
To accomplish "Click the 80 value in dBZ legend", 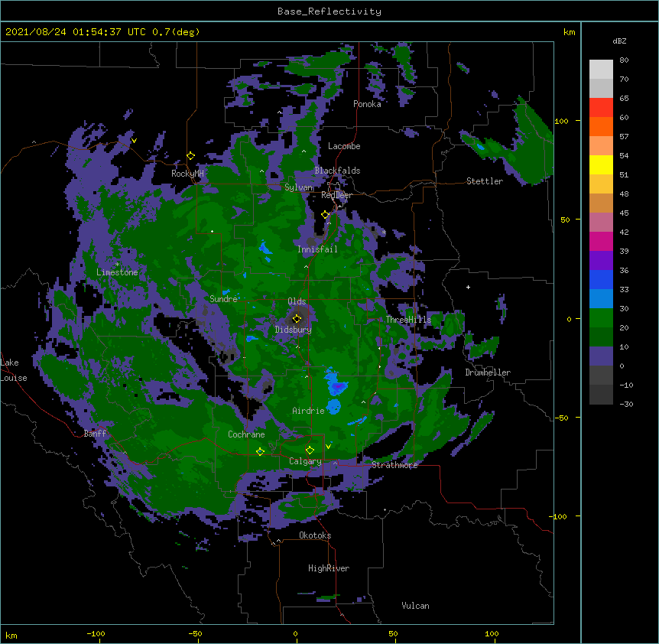I will pyautogui.click(x=624, y=60).
